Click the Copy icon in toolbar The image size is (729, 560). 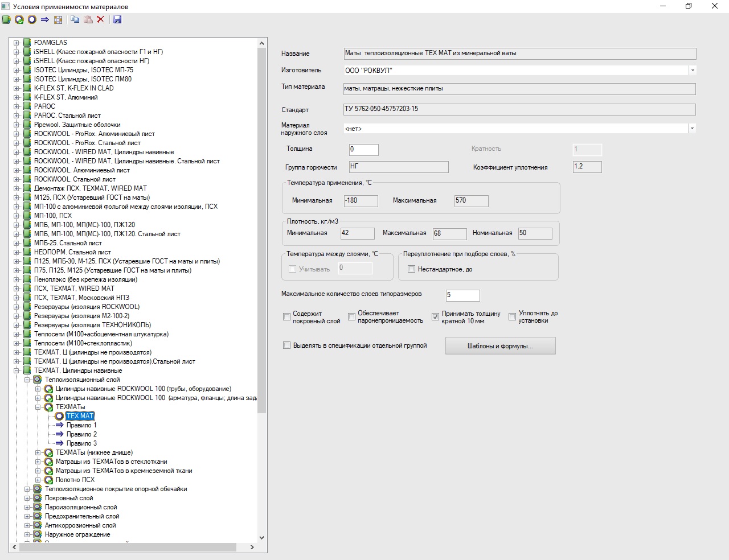coord(75,19)
